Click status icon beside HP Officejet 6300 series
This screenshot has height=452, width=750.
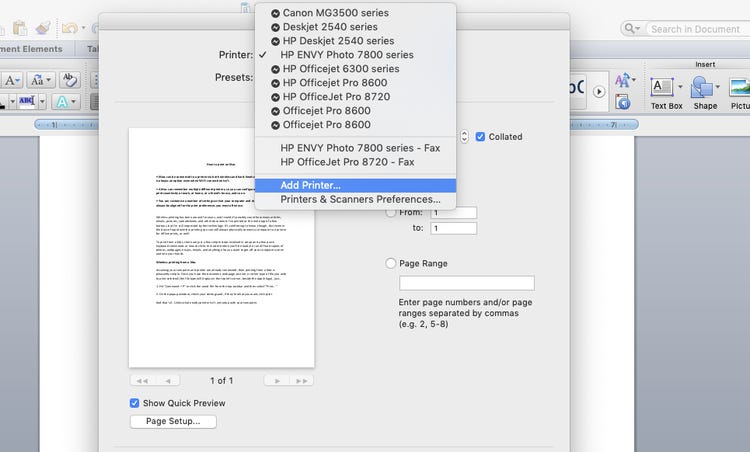pos(275,69)
